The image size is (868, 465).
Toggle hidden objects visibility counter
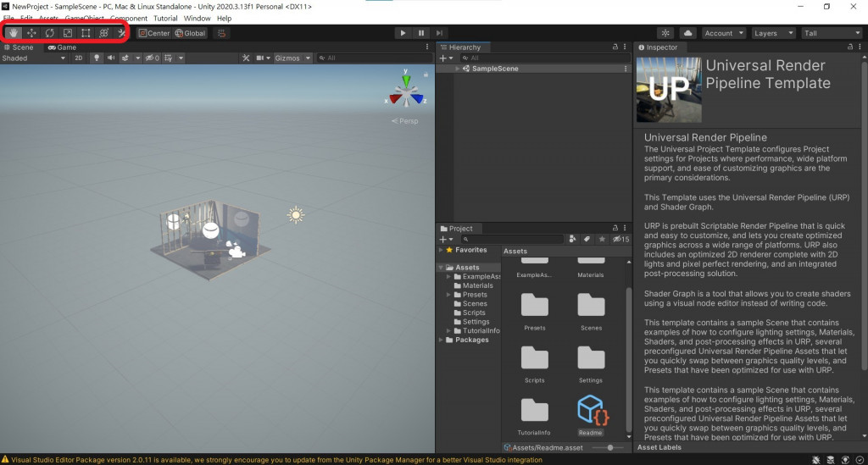pos(152,58)
